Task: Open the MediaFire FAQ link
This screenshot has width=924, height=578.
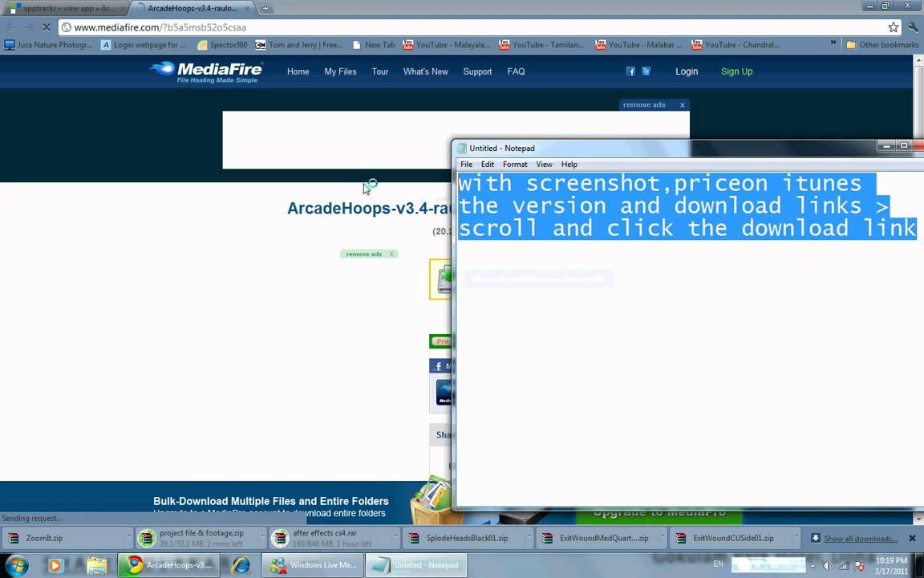Action: [x=516, y=71]
